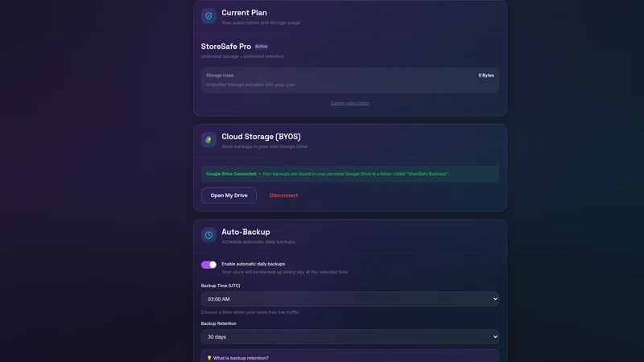644x362 pixels.
Task: Click the Cancel subscription link
Action: [350, 103]
